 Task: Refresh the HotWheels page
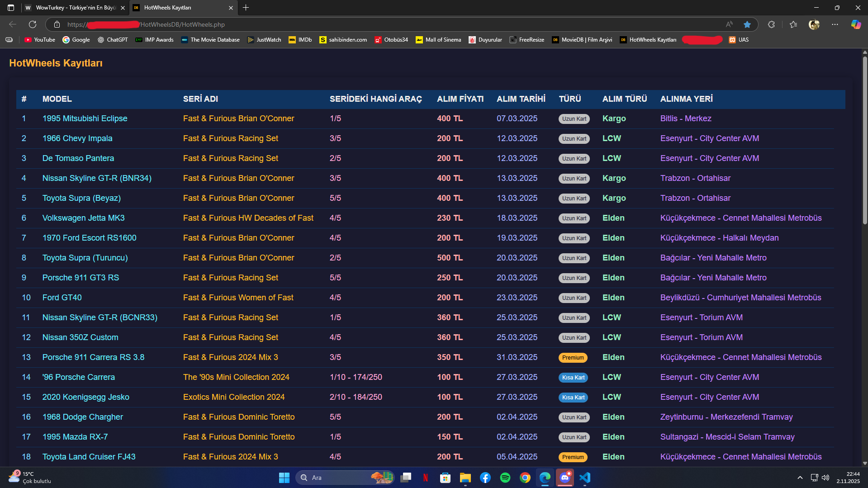coord(33,24)
